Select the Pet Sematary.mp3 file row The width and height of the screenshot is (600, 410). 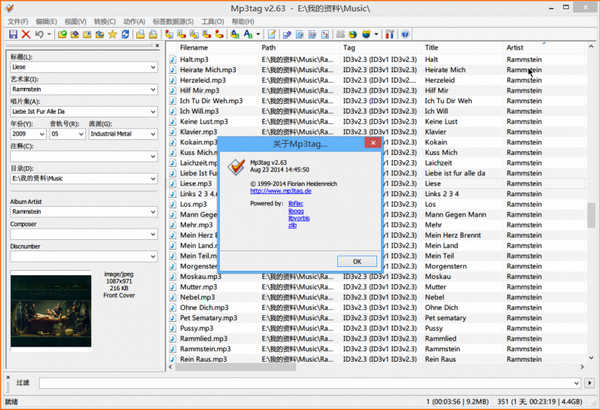click(377, 318)
